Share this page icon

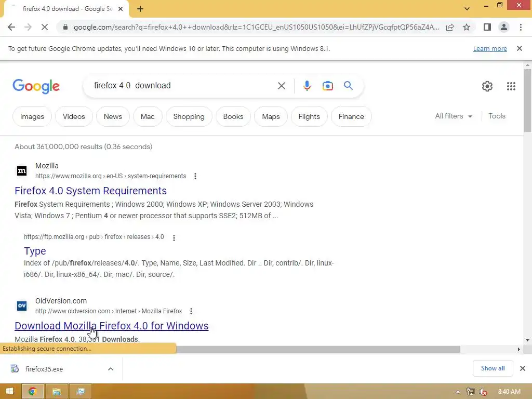(x=450, y=27)
